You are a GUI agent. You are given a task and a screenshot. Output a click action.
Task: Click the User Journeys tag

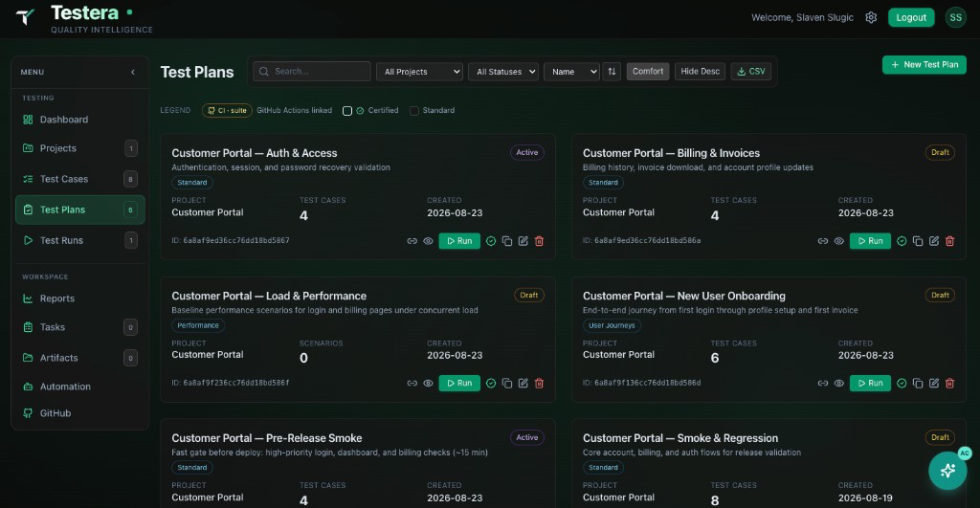(x=612, y=325)
